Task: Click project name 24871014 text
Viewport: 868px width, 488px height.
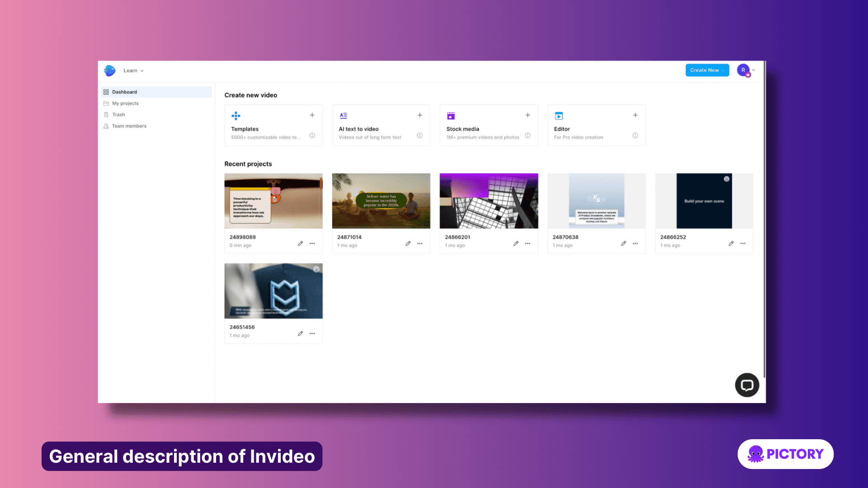Action: click(x=349, y=237)
